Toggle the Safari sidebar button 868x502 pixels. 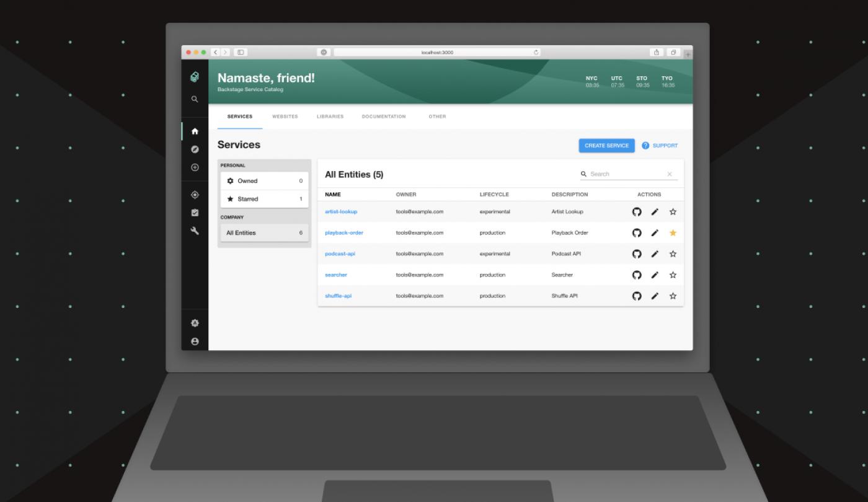(241, 53)
